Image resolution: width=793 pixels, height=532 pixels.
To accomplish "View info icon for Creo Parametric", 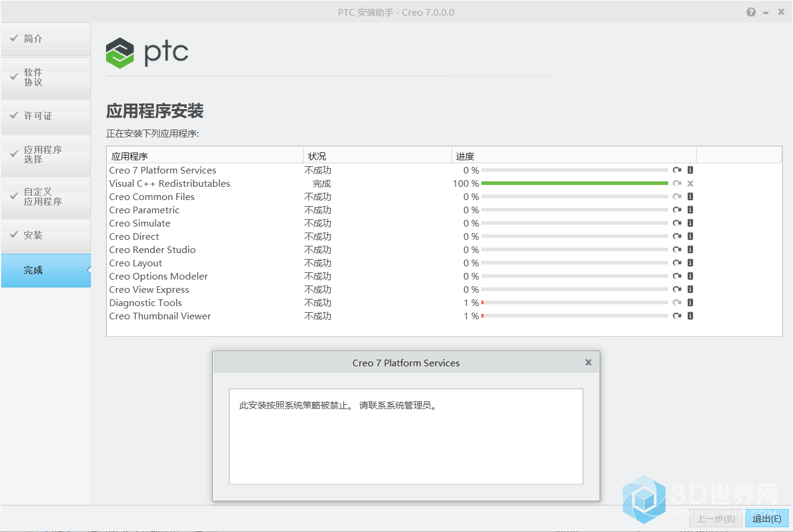I will click(x=691, y=210).
